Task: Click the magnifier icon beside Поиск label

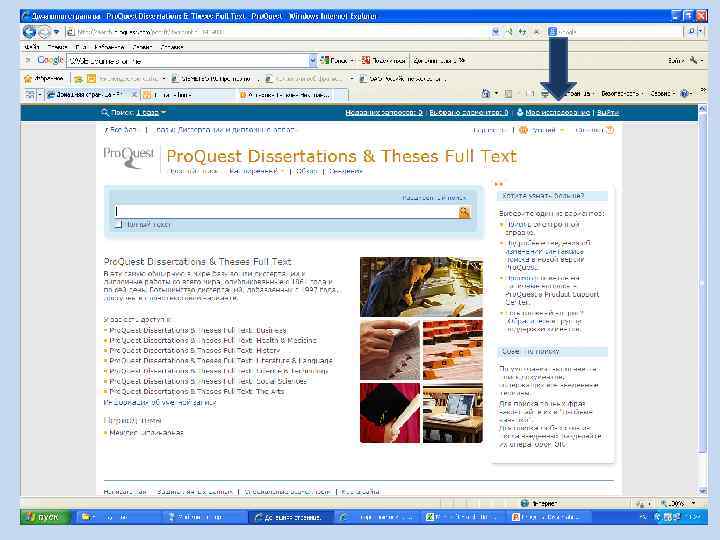Action: click(x=105, y=112)
